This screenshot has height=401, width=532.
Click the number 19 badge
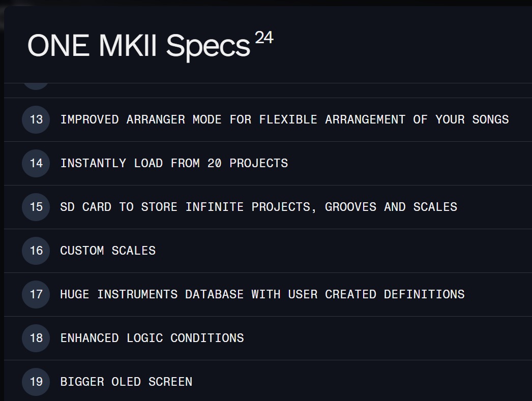pos(36,382)
